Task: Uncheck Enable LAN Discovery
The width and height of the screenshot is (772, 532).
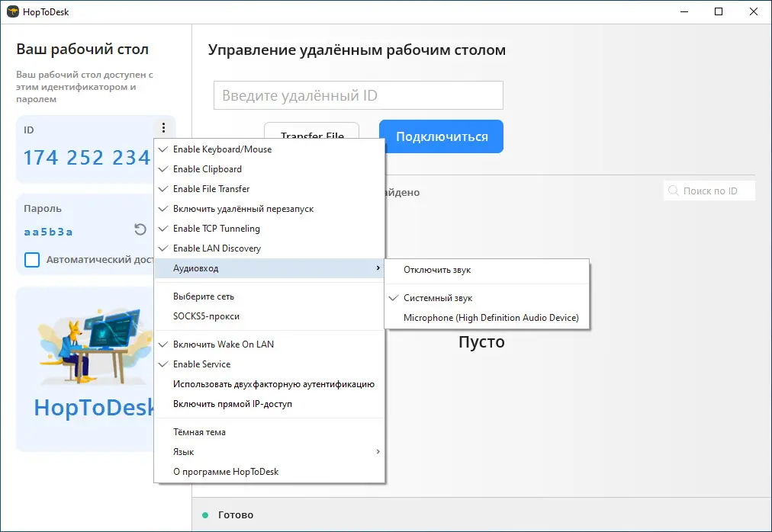Action: pyautogui.click(x=269, y=248)
